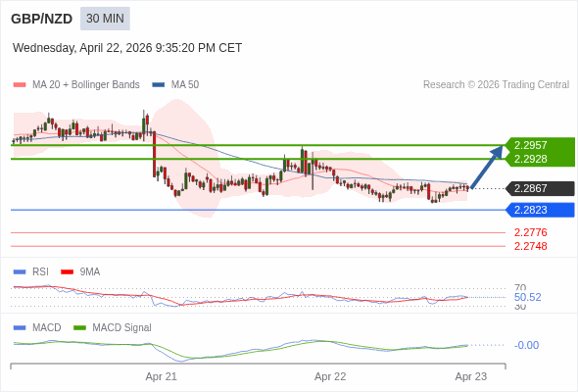The image size is (578, 392).
Task: Click the 2.2748 support price label
Action: [530, 246]
